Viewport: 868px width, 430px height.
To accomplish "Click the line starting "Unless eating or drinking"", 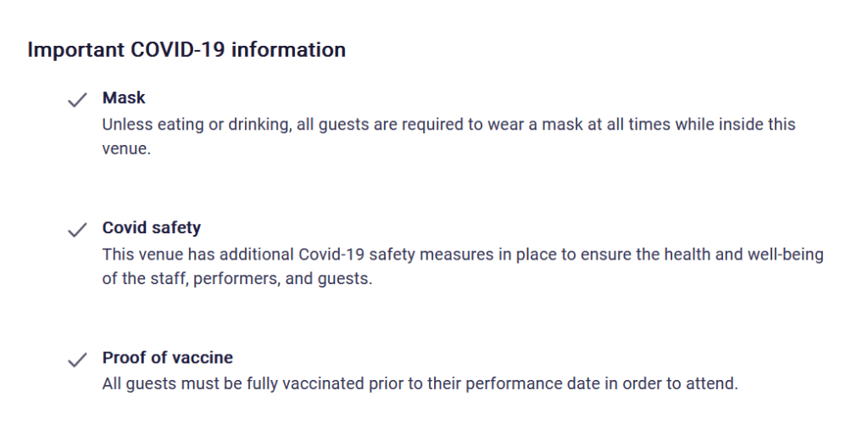I will (x=448, y=125).
